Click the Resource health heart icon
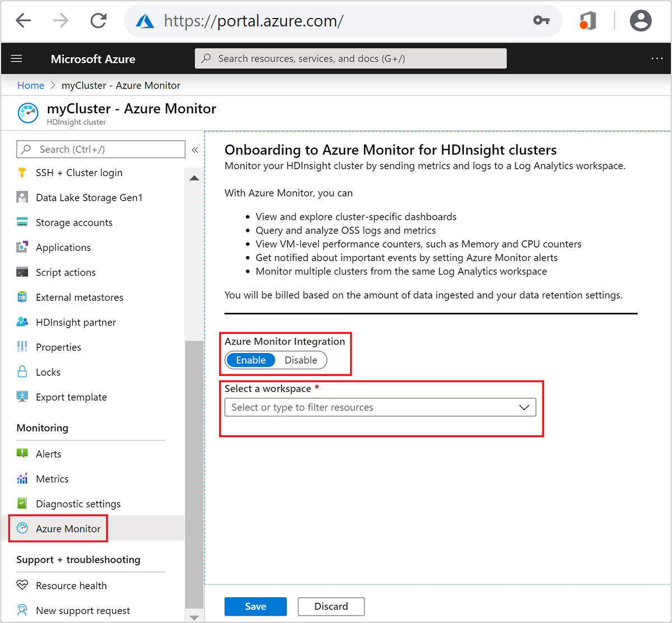This screenshot has width=672, height=623. pyautogui.click(x=22, y=585)
